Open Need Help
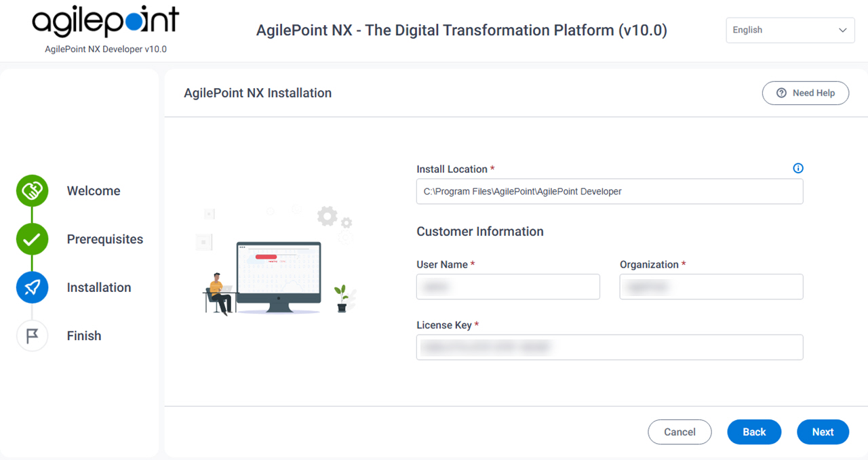 806,93
